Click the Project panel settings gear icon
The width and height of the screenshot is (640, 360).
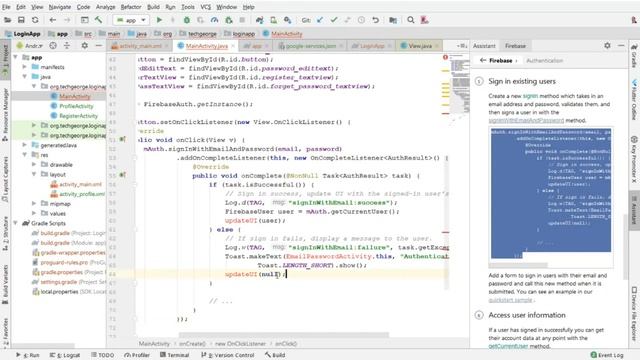click(84, 46)
